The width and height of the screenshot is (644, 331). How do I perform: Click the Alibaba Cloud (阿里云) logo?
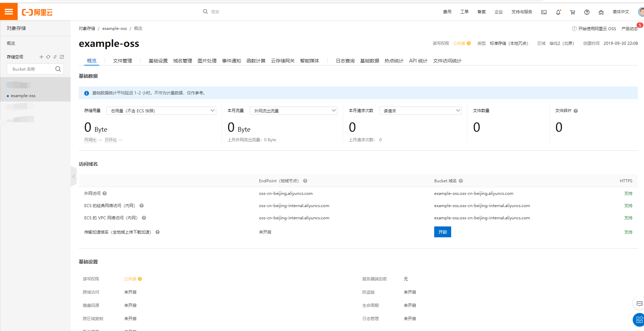[37, 13]
